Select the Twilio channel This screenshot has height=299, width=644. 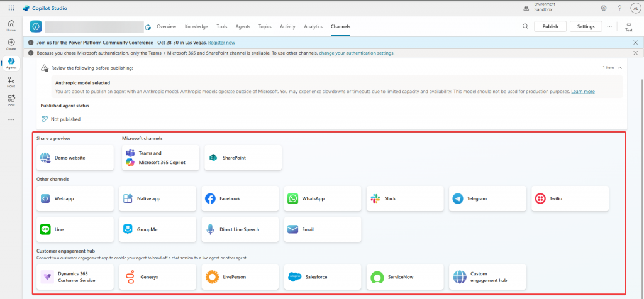pos(570,198)
